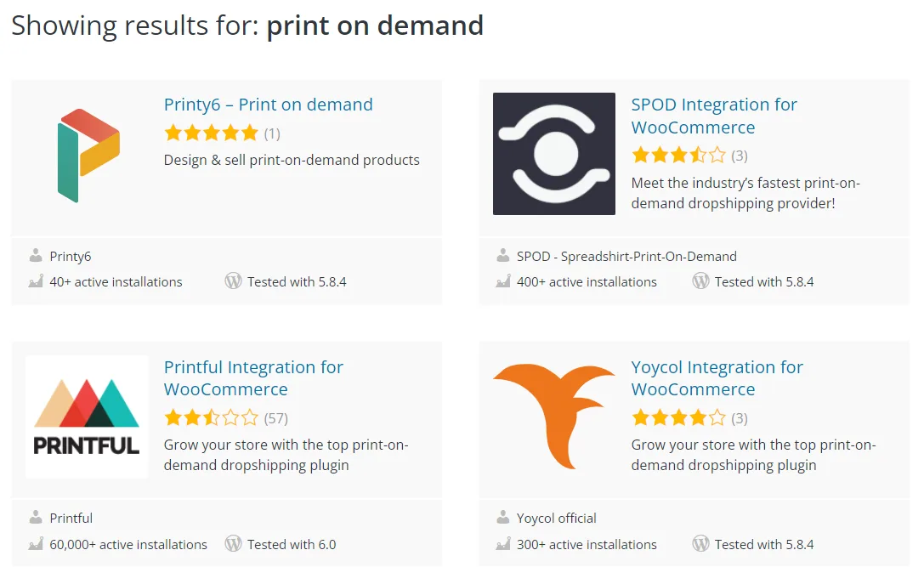924x567 pixels.
Task: Click the star rating of SPOD Integration
Action: pyautogui.click(x=678, y=156)
